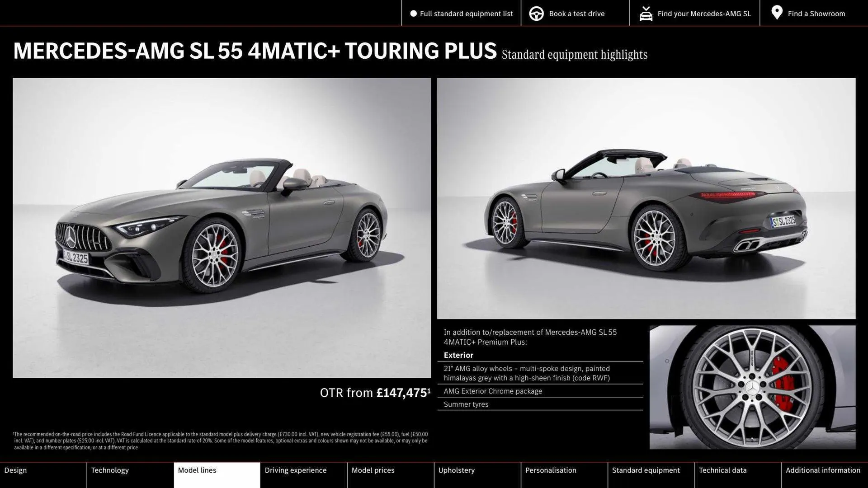The width and height of the screenshot is (868, 488).
Task: Click the front three-quarter car image
Action: point(222,226)
